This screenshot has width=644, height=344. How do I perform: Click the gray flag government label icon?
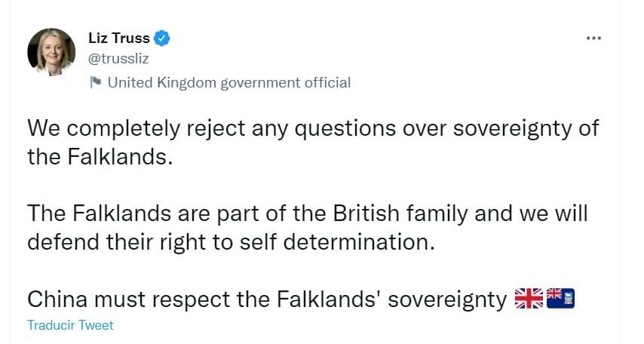(95, 83)
